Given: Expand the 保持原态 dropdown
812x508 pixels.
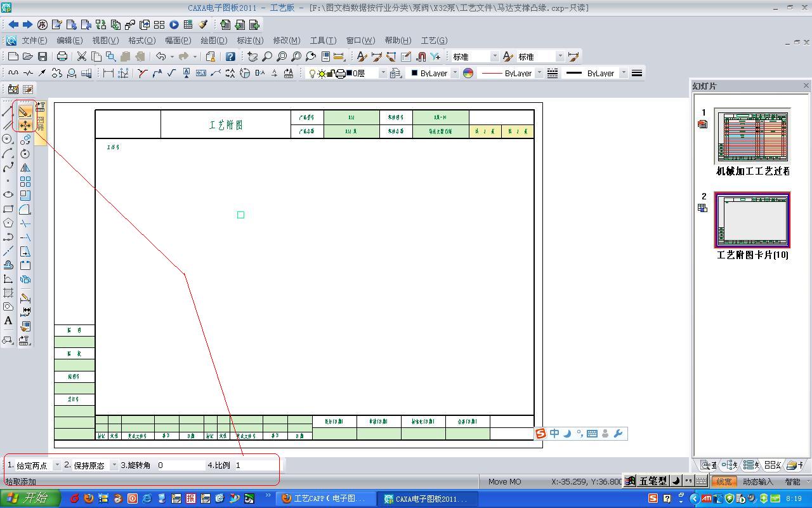Looking at the screenshot, I should (114, 465).
